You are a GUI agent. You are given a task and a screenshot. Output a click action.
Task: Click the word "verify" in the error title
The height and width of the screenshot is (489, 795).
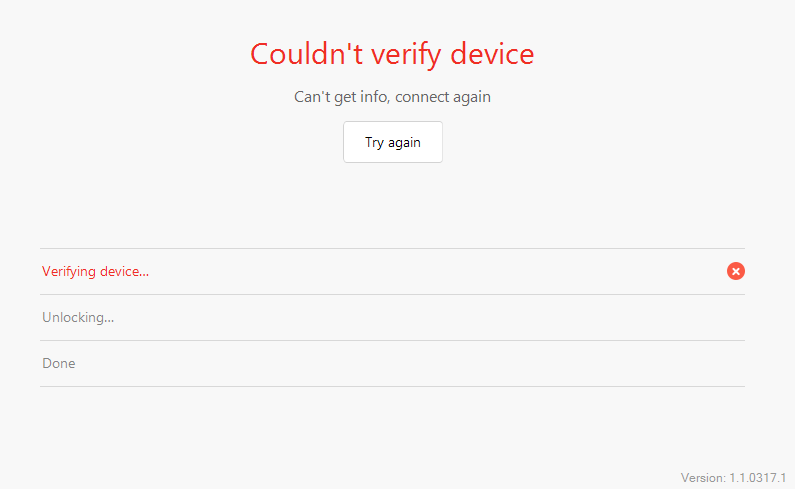coord(407,56)
